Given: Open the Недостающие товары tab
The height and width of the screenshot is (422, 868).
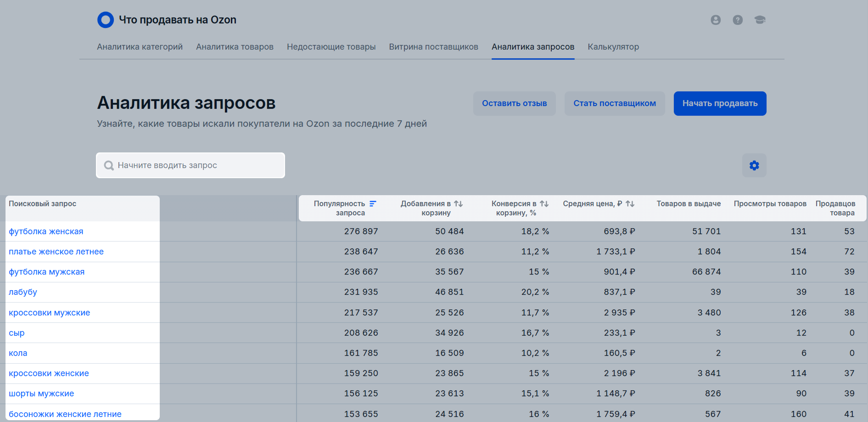Looking at the screenshot, I should (x=331, y=47).
